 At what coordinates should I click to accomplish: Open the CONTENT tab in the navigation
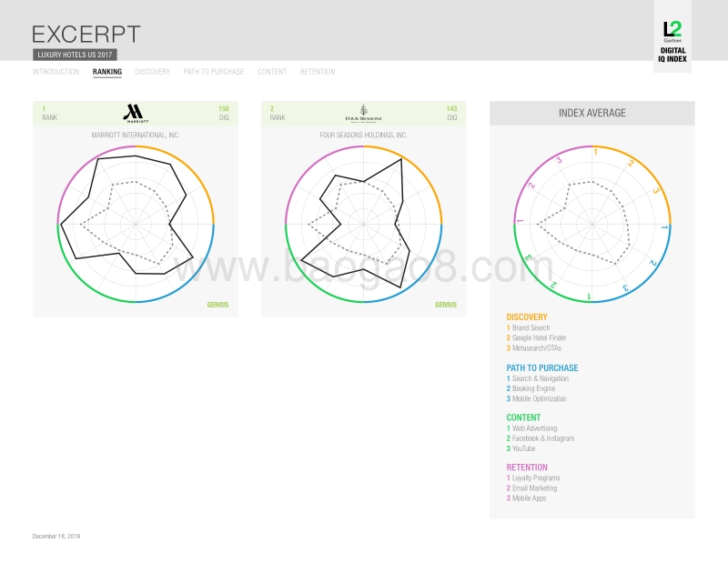click(x=272, y=72)
